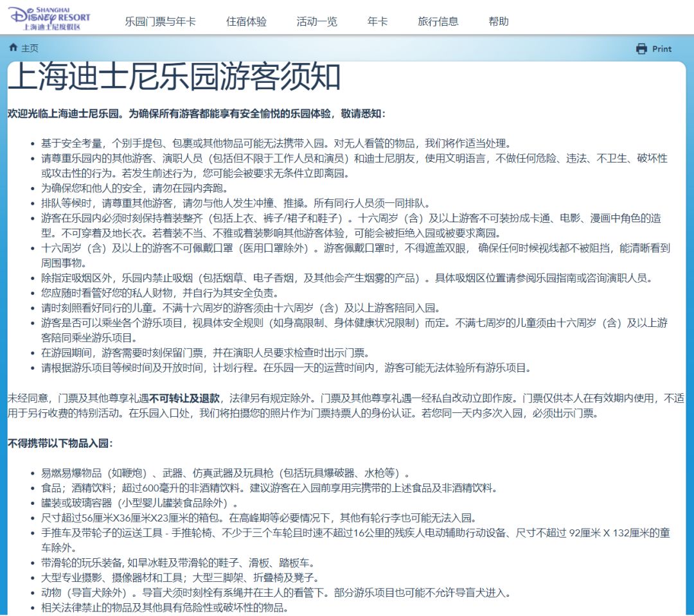Screen dimensions: 694x616
Task: Click the bullet starting 请根据游乐项目等候时间
Action: pos(286,368)
